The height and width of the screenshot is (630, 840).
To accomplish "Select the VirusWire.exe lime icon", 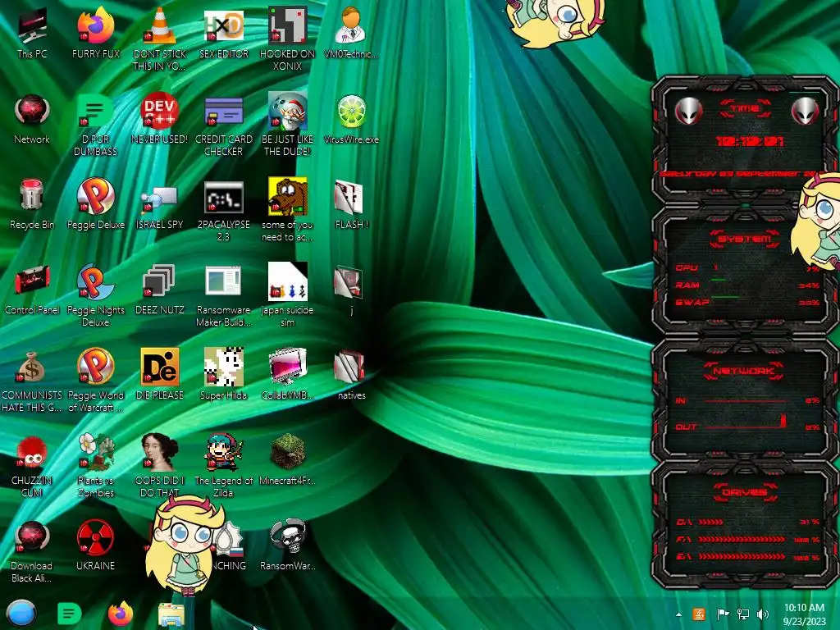I will pos(351,119).
